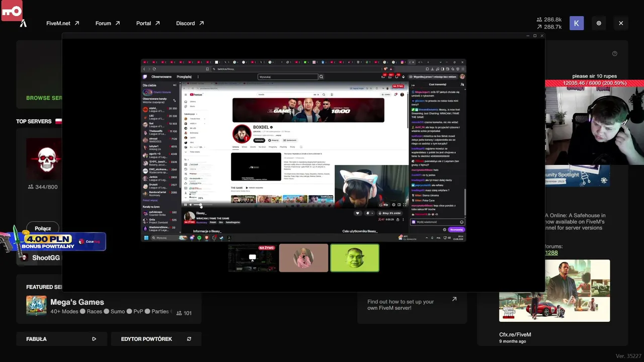Image resolution: width=644 pixels, height=362 pixels.
Task: Open the Portal link
Action: point(148,23)
